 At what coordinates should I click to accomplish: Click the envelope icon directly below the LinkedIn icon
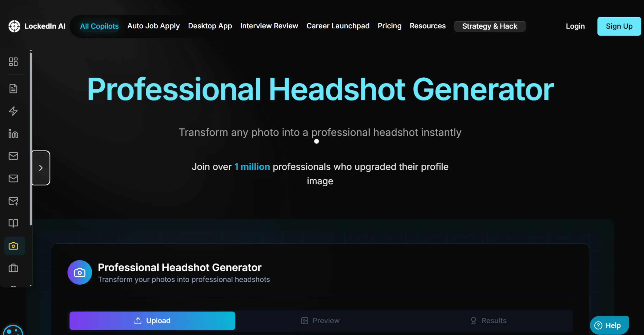coord(13,156)
